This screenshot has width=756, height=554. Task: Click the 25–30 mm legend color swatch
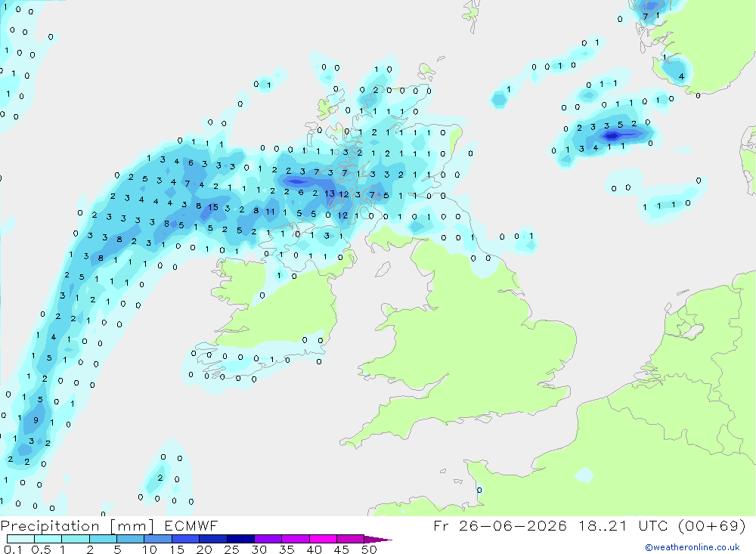click(240, 539)
